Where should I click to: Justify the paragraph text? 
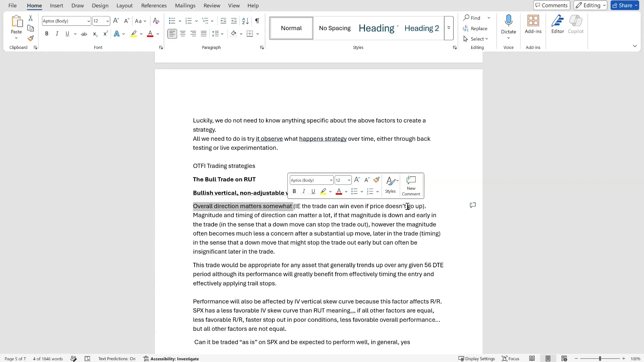[x=204, y=34]
